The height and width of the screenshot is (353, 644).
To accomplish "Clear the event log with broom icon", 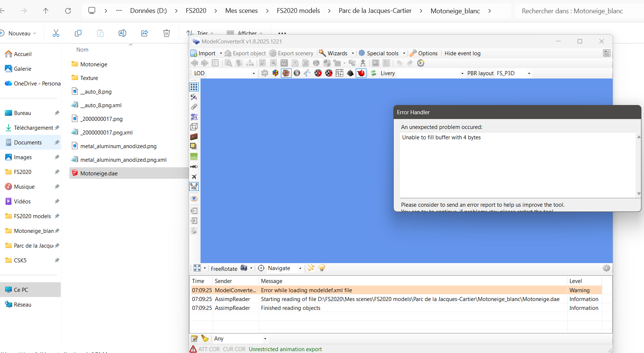I will pos(205,338).
